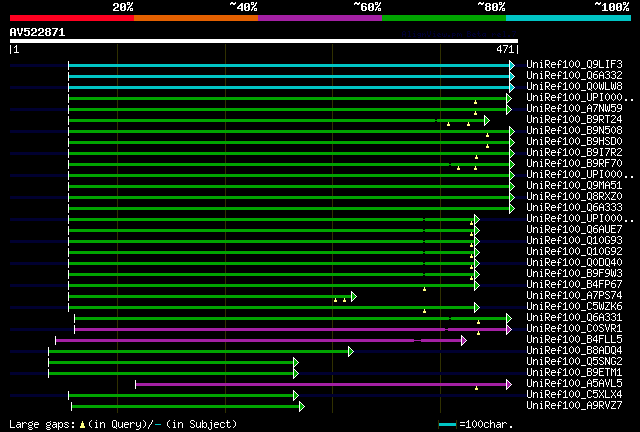This screenshot has width=640, height=432.
Task: Click the white query sequence bar
Action: 264,41
